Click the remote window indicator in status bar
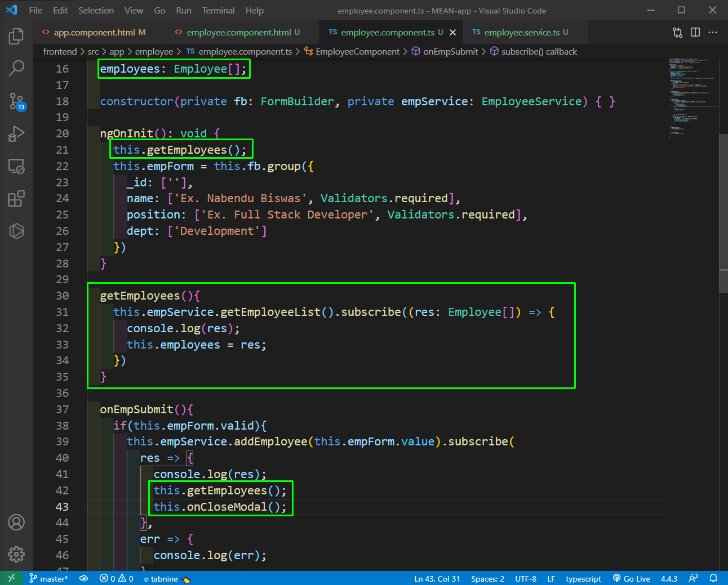728x585 pixels. 11,578
